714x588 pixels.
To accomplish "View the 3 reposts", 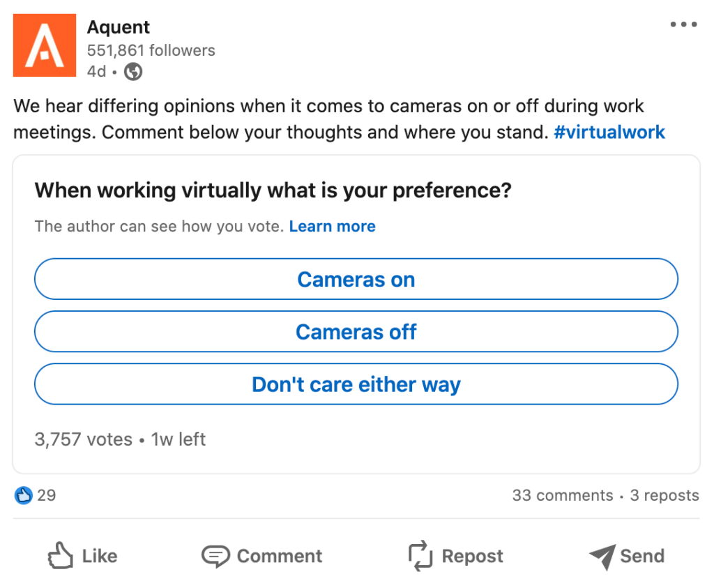I will point(664,495).
